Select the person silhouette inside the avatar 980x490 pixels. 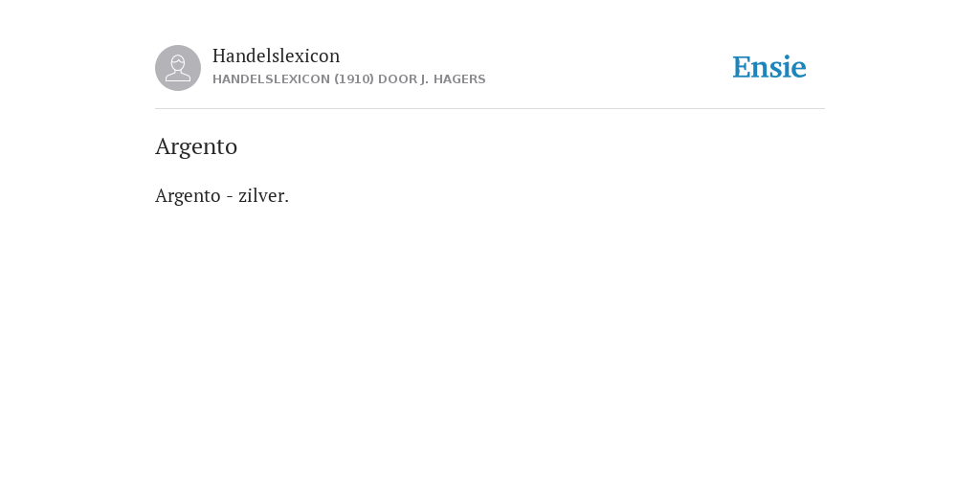(178, 68)
